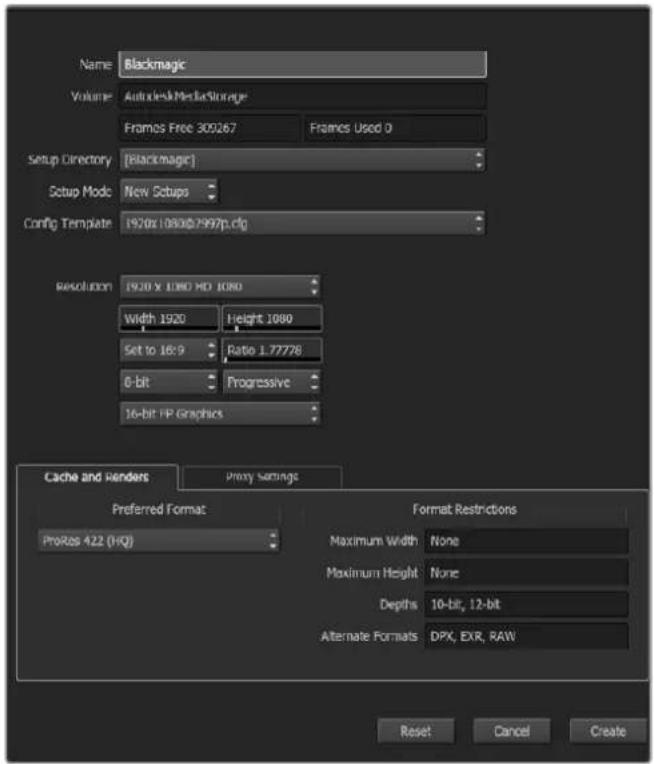Click the Maximum Height None field
Viewport: 654px width, 764px height.
point(526,573)
